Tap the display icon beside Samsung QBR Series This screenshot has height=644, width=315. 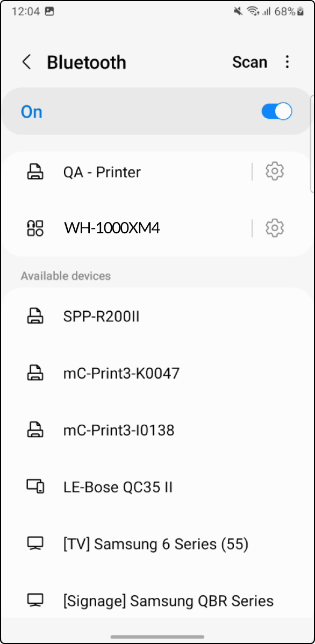[35, 600]
